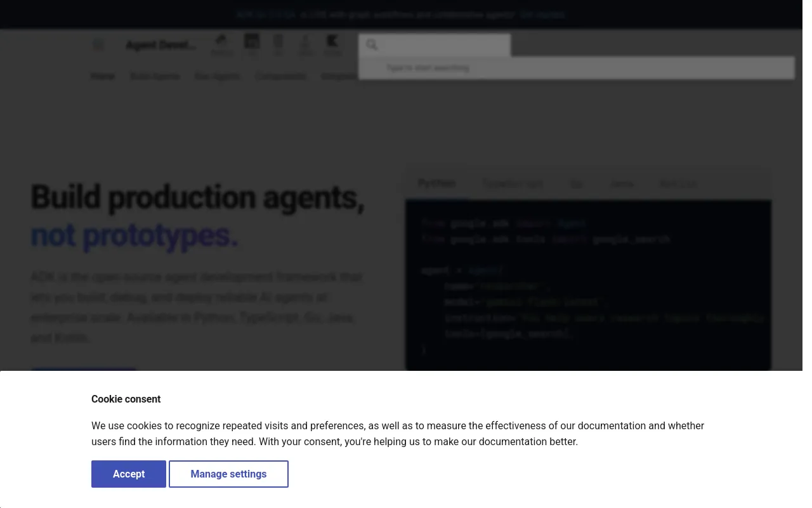Switch the code sample to the Python tab
The width and height of the screenshot is (812, 508).
coord(436,184)
